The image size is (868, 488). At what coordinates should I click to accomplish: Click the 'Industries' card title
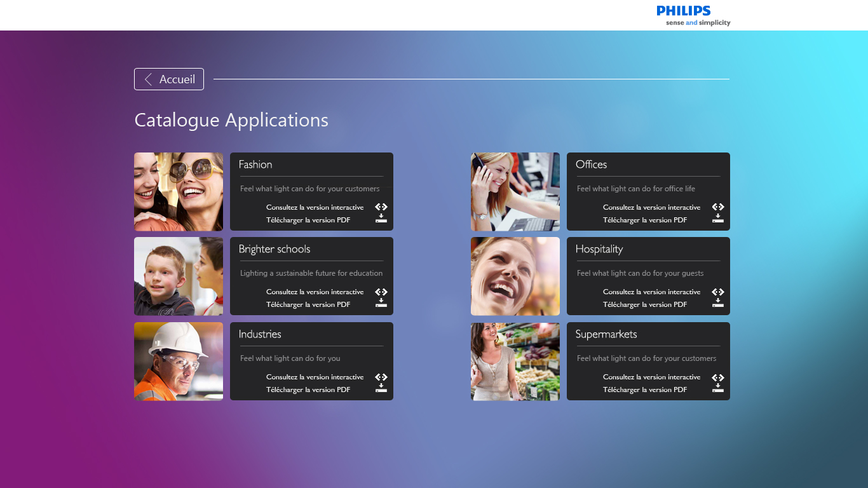click(260, 334)
